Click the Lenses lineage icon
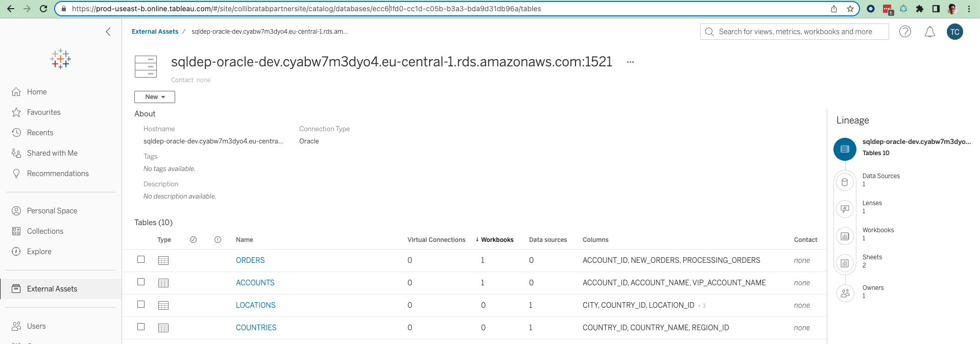 click(845, 209)
